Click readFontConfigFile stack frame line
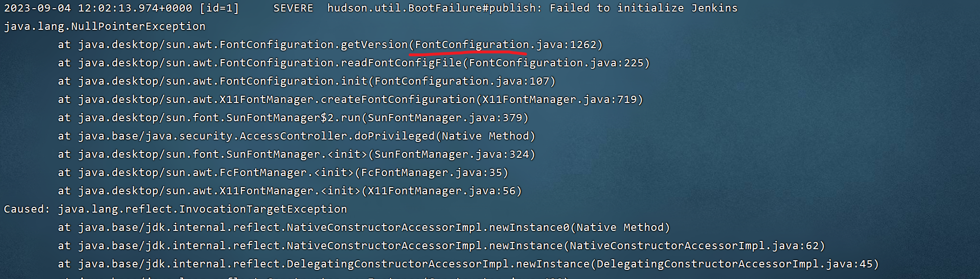 click(354, 63)
